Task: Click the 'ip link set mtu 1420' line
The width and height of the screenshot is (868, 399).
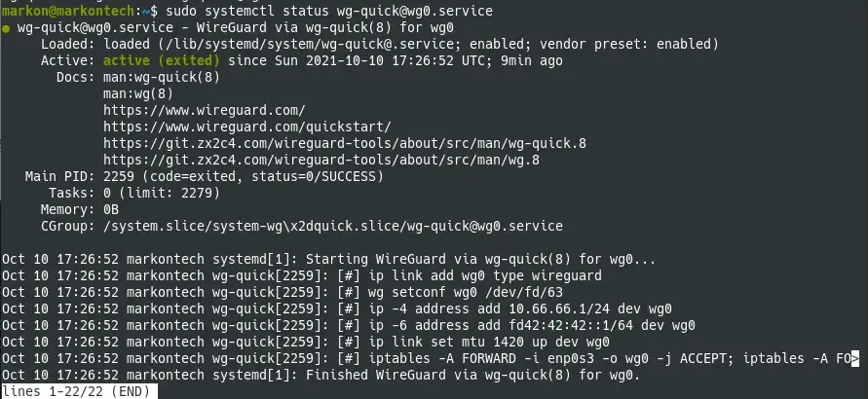Action: 306,343
